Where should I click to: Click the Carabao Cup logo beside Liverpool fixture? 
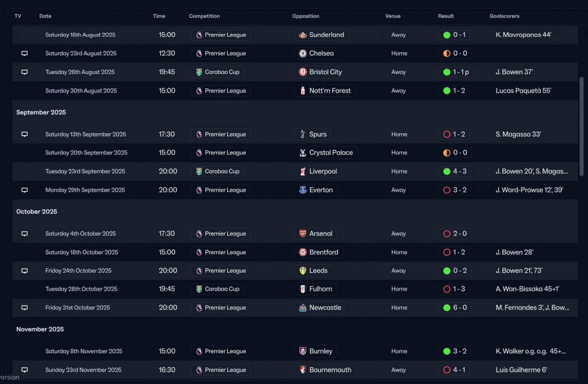199,172
